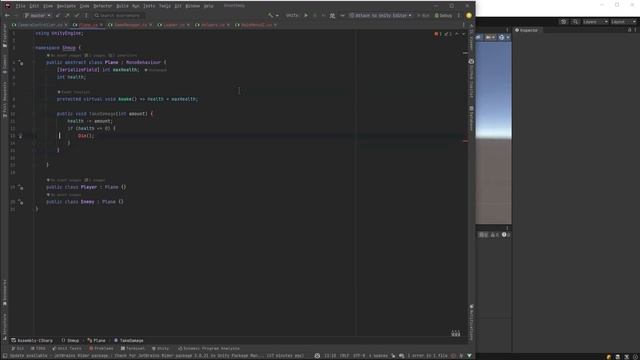Go to next highlighted error arrow

click(x=463, y=34)
